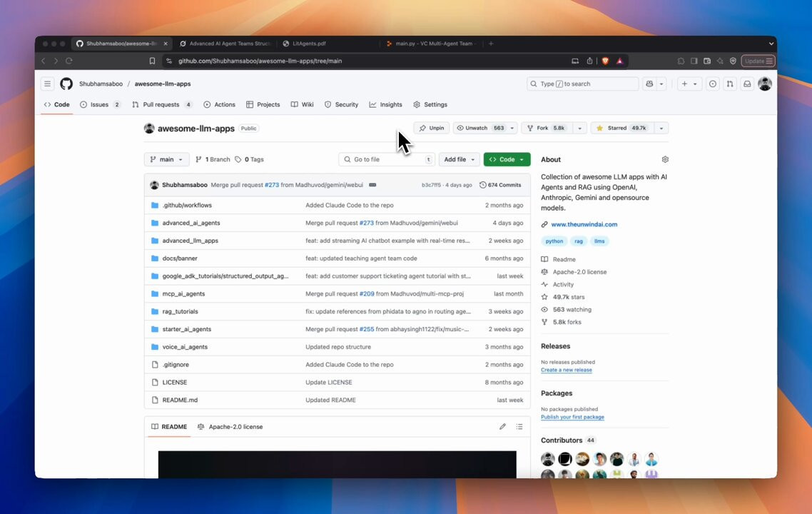Open the notifications inbox icon
This screenshot has width=812, height=514.
(x=747, y=84)
